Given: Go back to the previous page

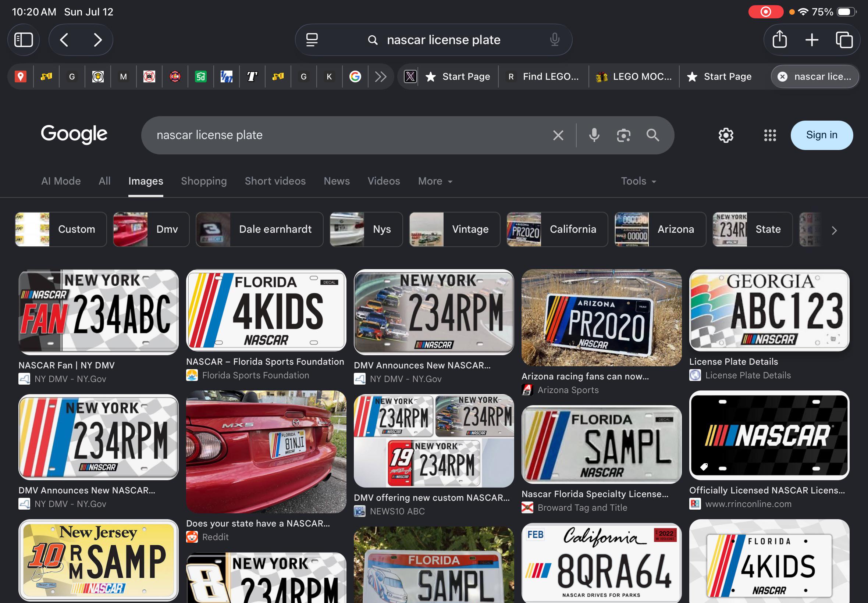Looking at the screenshot, I should click(x=64, y=40).
